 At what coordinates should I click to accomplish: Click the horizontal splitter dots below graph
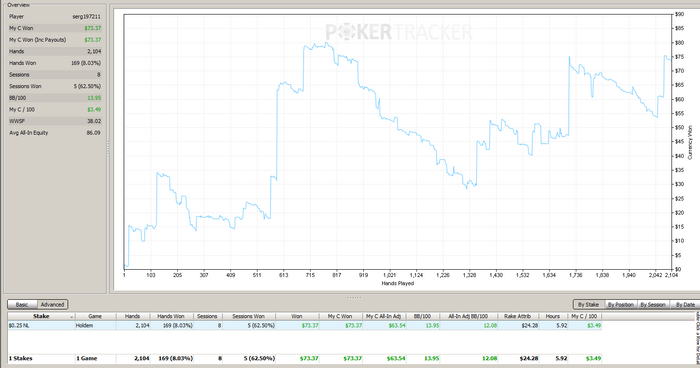[x=354, y=297]
